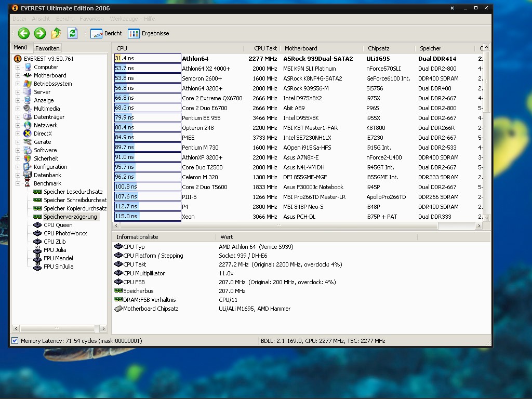Click the green forward arrow toolbar icon
Screen dimensions: 532x399
point(40,33)
